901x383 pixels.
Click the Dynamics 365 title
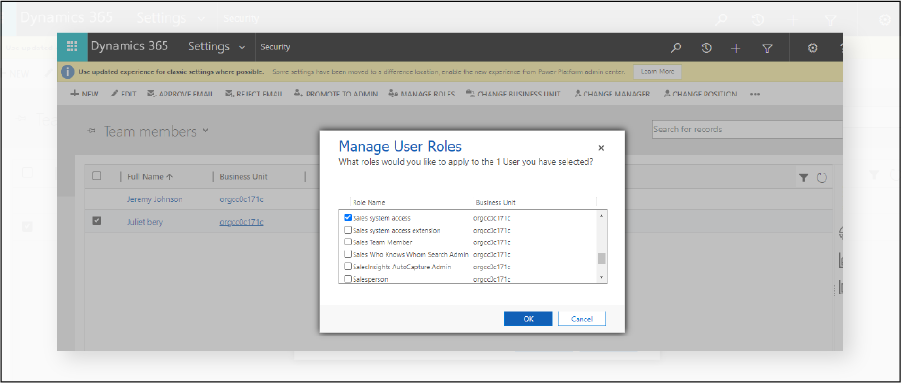(x=129, y=47)
